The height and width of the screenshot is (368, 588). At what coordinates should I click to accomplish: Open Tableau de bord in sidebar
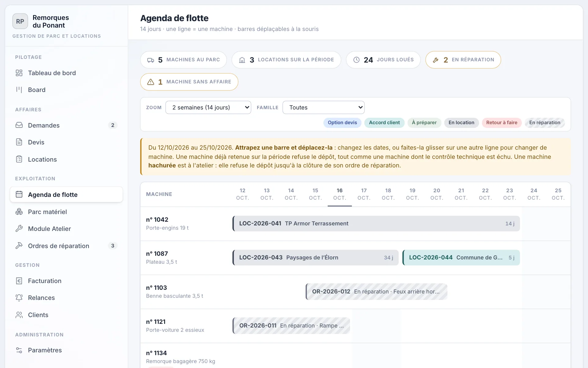tap(66, 73)
